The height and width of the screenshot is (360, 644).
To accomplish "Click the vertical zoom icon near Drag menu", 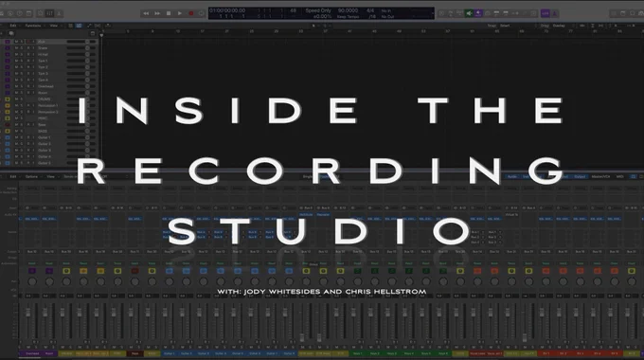I will (x=592, y=26).
